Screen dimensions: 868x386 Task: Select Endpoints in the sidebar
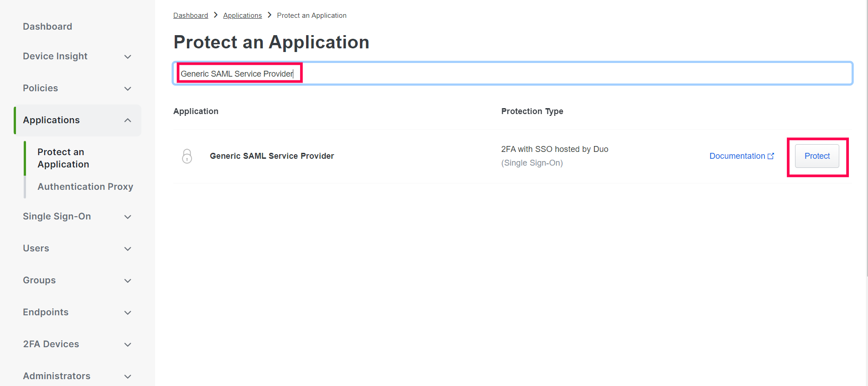point(46,312)
